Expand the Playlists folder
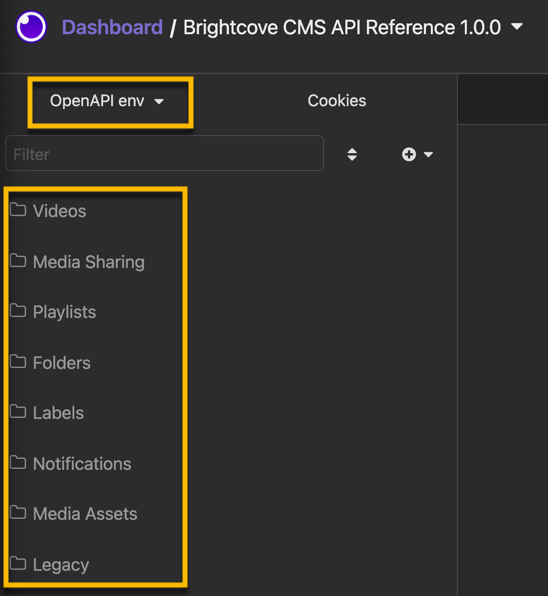The height and width of the screenshot is (596, 548). point(64,312)
